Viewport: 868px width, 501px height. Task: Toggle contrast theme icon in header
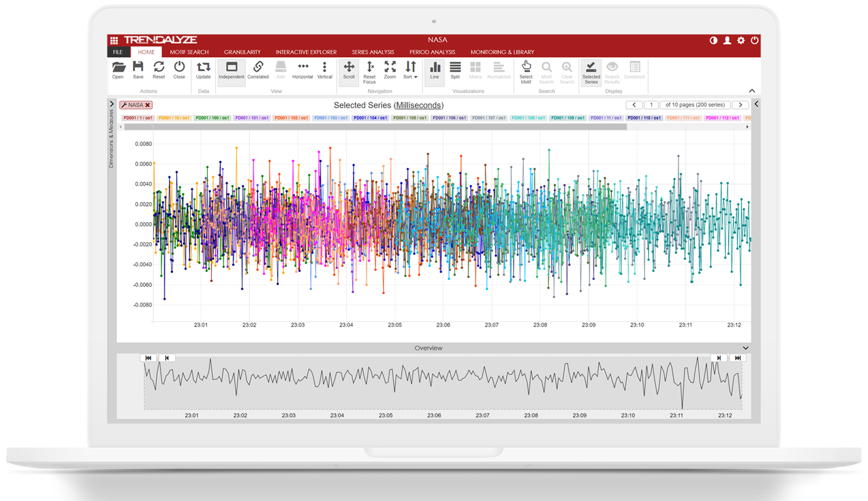click(x=713, y=40)
